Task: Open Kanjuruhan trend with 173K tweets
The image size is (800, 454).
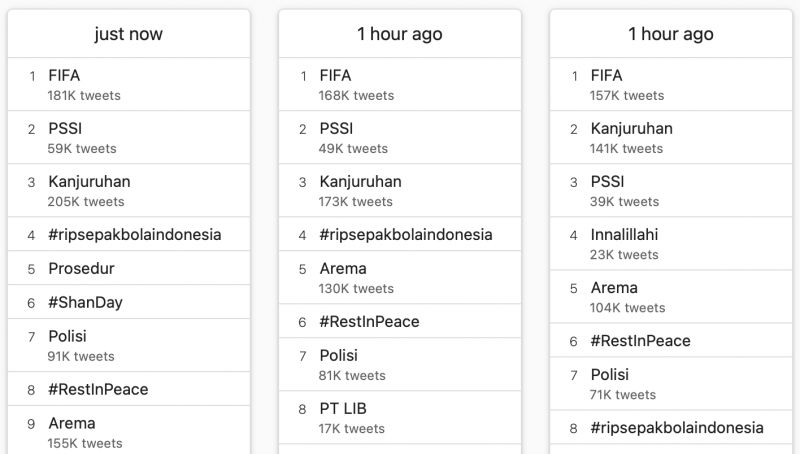Action: (x=400, y=190)
